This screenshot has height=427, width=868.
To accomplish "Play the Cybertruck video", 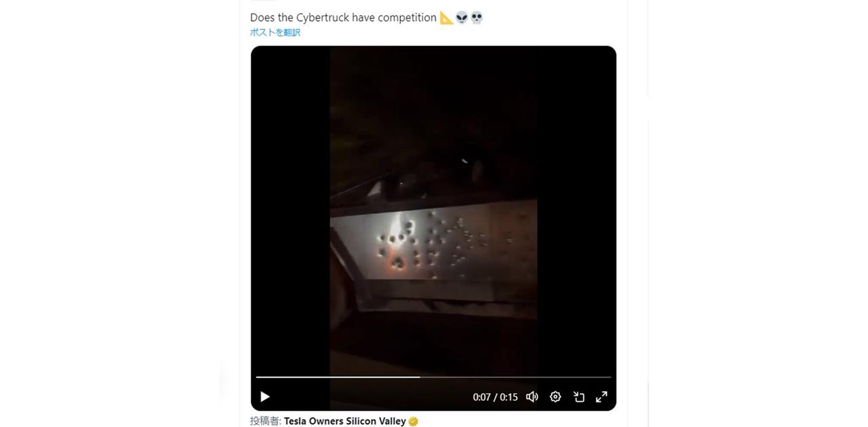I will click(265, 396).
